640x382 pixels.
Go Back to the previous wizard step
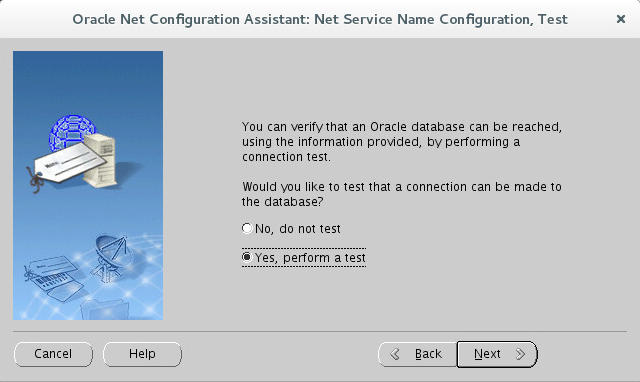tap(418, 354)
